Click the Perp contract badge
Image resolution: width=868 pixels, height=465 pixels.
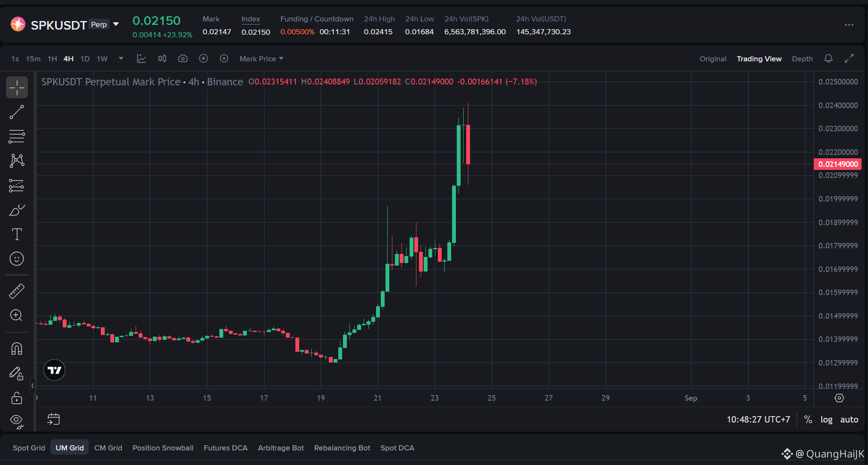(x=99, y=24)
